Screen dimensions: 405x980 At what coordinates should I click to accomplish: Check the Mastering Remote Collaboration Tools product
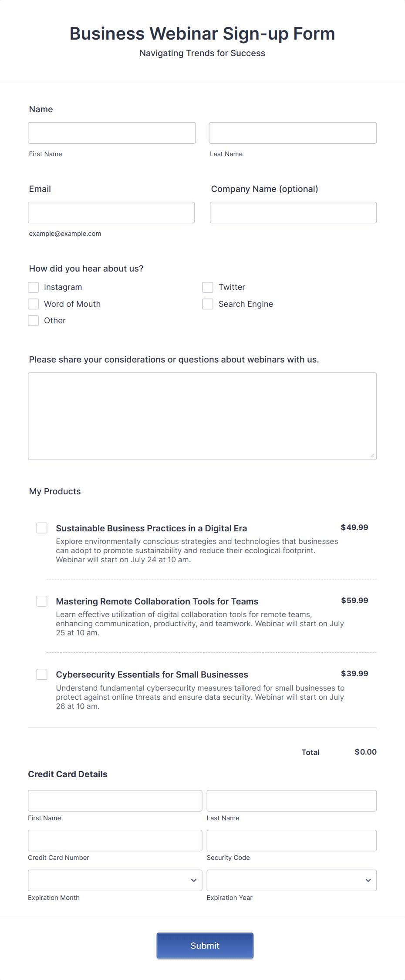[x=41, y=601]
